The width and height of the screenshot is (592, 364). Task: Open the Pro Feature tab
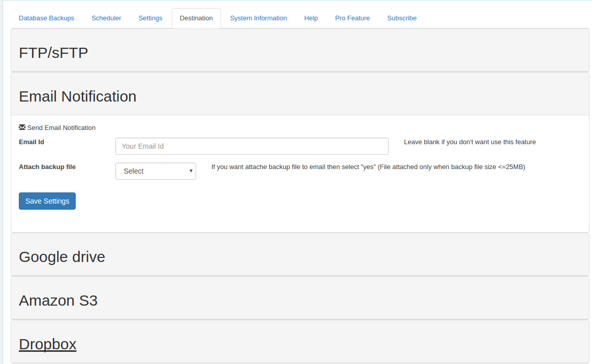(353, 18)
